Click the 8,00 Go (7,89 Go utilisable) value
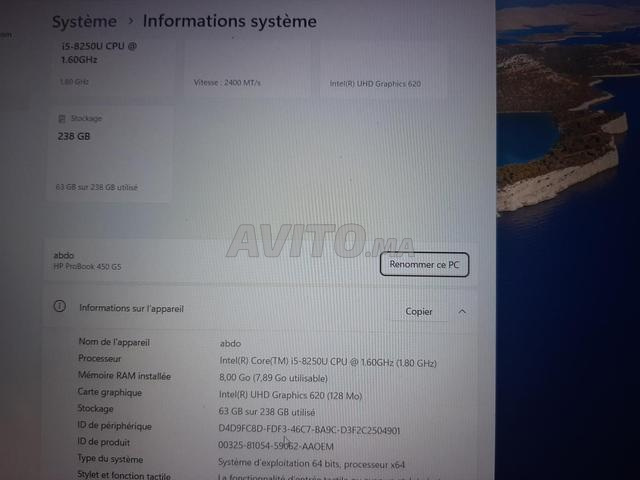The image size is (640, 480). point(273,378)
